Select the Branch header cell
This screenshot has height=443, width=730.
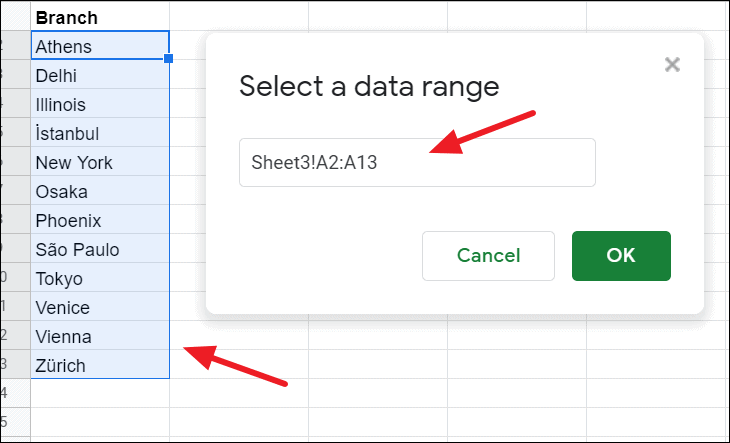pos(100,17)
